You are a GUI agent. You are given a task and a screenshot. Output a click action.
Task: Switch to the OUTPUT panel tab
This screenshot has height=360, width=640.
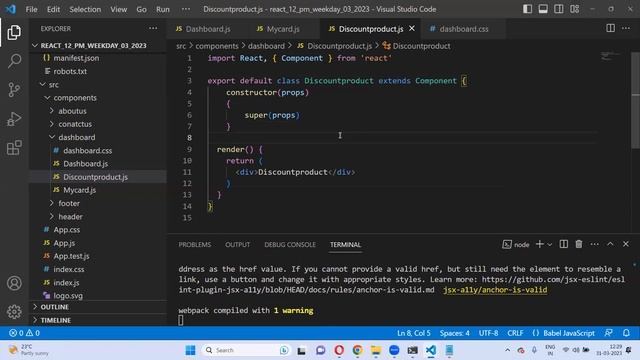(x=238, y=244)
